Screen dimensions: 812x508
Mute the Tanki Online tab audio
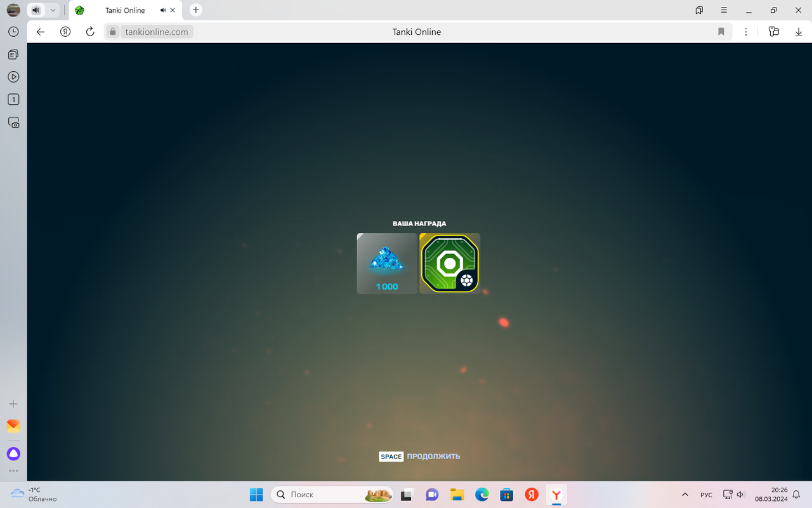click(163, 10)
